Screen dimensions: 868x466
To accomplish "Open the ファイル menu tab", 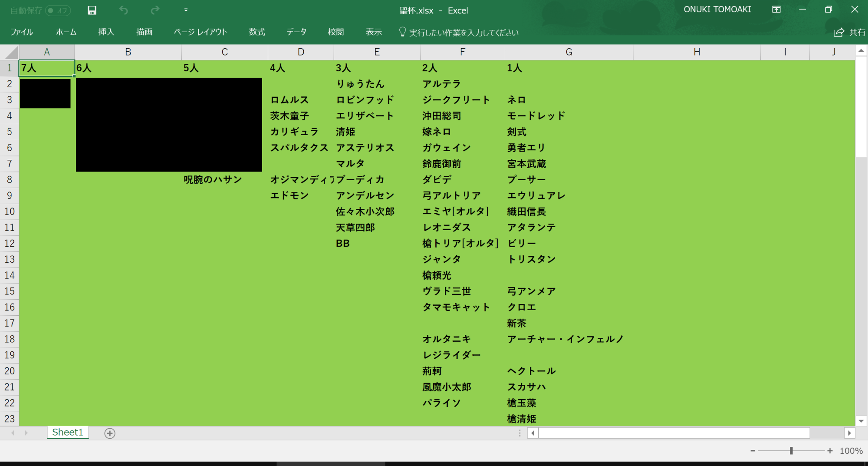I will (x=22, y=32).
